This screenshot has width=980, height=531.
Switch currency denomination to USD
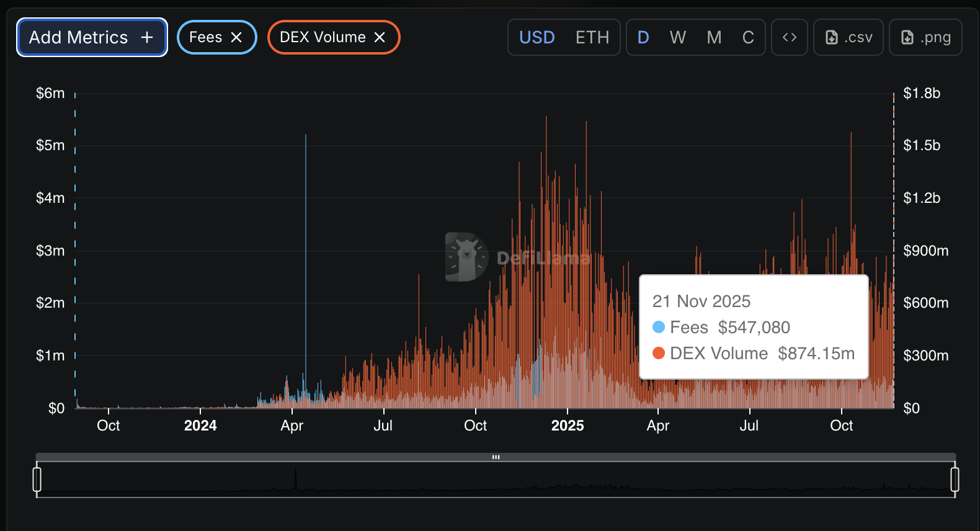(537, 38)
